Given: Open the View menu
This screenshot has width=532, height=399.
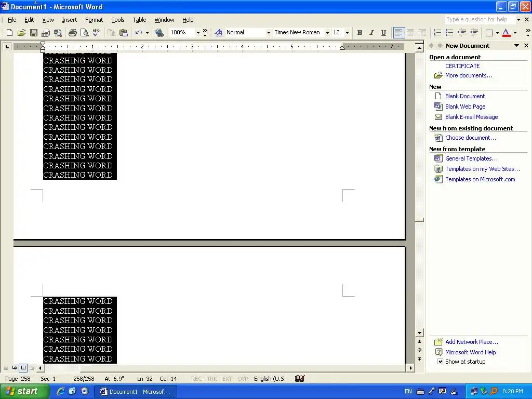Looking at the screenshot, I should pos(48,20).
